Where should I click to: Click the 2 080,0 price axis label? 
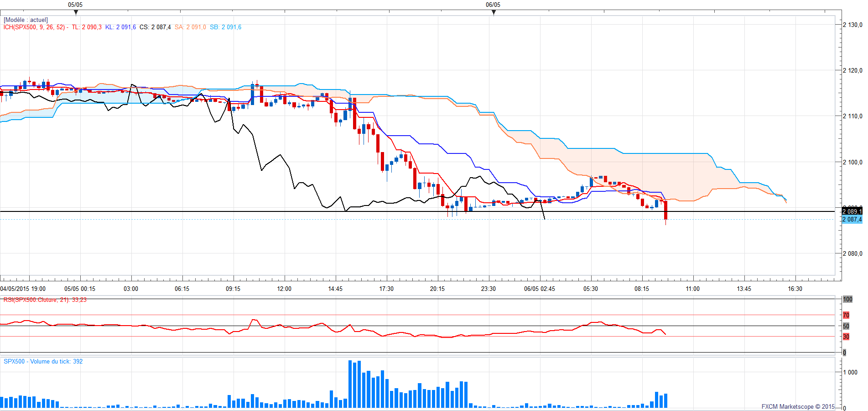852,253
